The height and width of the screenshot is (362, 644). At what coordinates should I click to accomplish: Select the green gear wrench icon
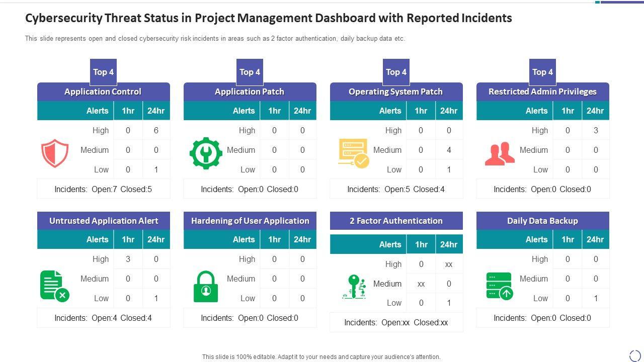click(206, 153)
